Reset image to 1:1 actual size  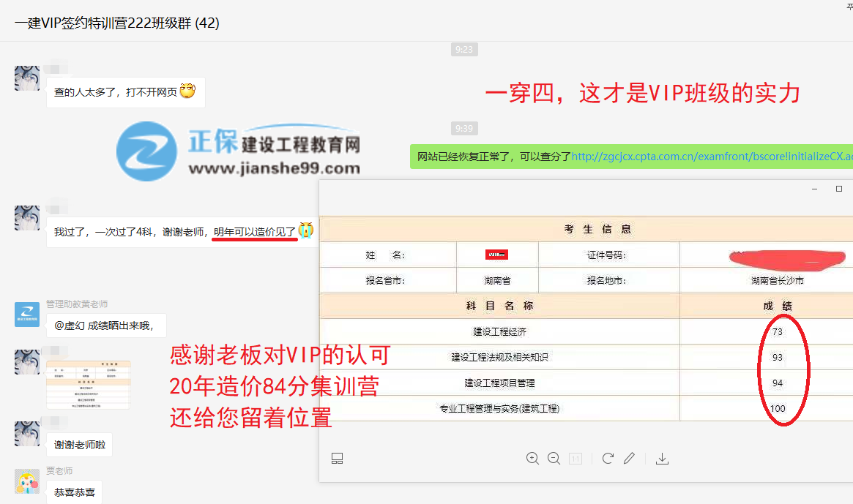coord(576,459)
